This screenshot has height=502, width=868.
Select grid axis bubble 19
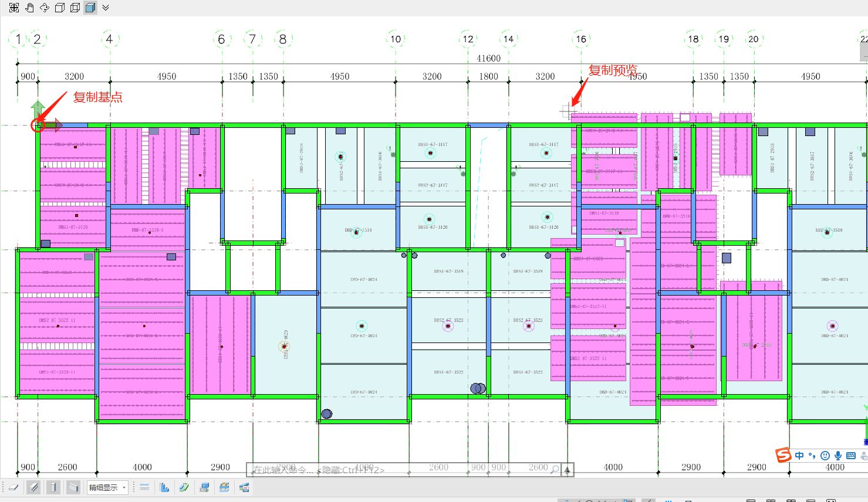pos(724,39)
